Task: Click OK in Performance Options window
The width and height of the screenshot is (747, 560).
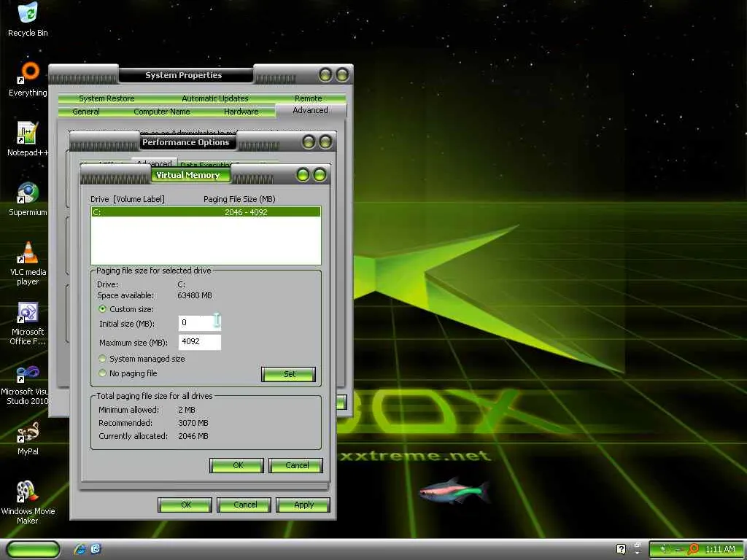Action: click(x=185, y=505)
